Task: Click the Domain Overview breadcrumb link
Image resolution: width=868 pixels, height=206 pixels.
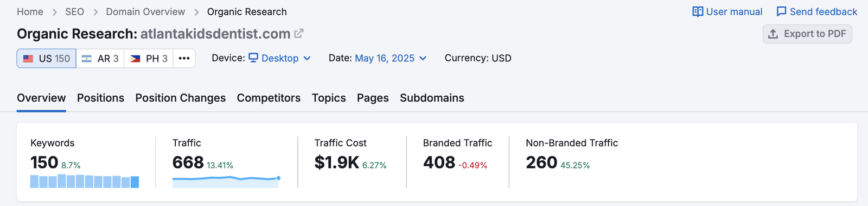Action: tap(145, 11)
